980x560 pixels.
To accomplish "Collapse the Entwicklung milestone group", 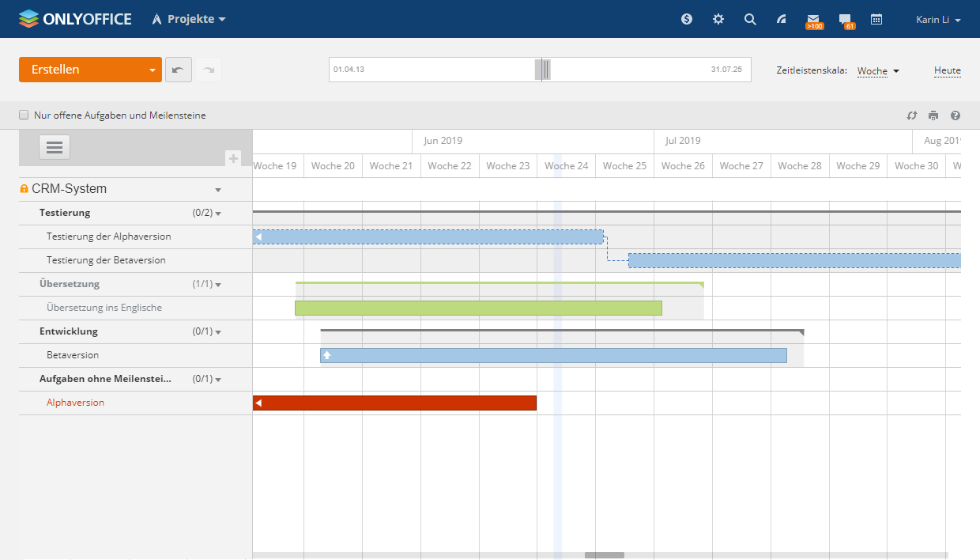I will pos(218,332).
